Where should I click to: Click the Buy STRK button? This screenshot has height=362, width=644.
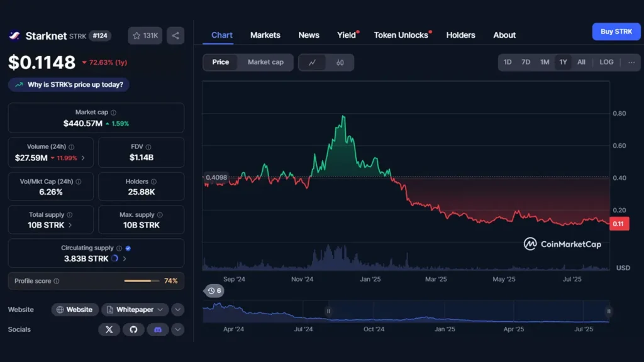616,31
